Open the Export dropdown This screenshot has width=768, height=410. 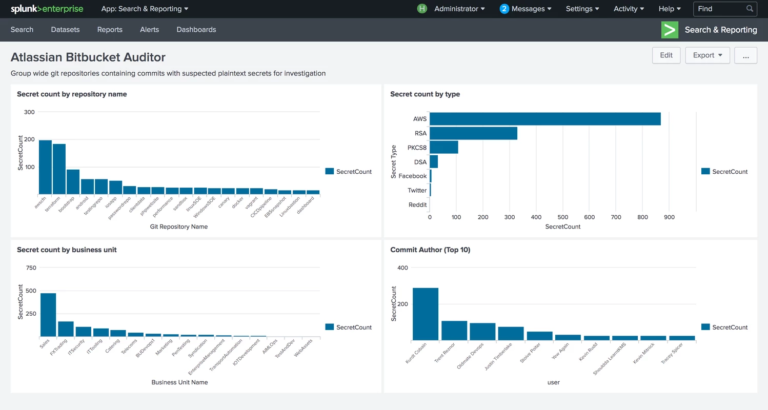707,56
